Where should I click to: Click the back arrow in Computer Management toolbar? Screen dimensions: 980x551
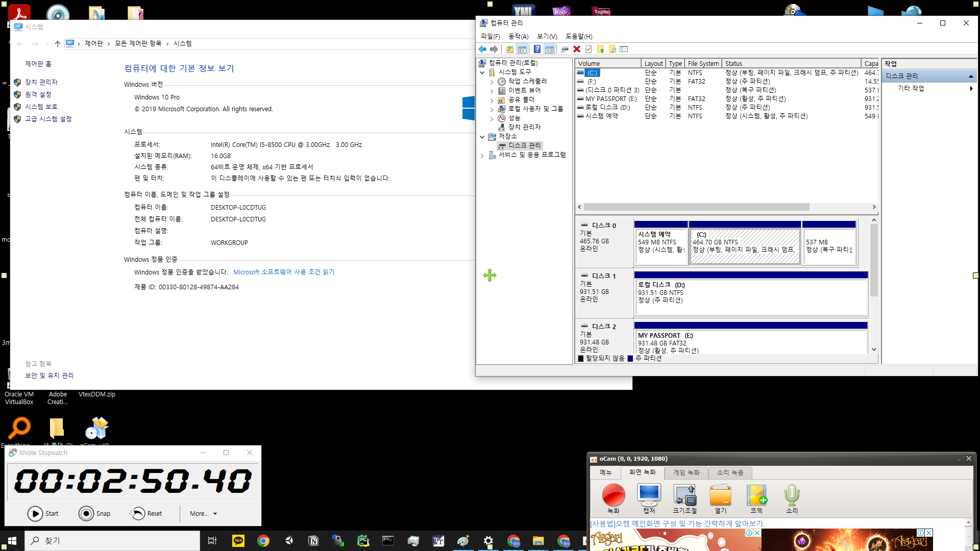(x=482, y=49)
